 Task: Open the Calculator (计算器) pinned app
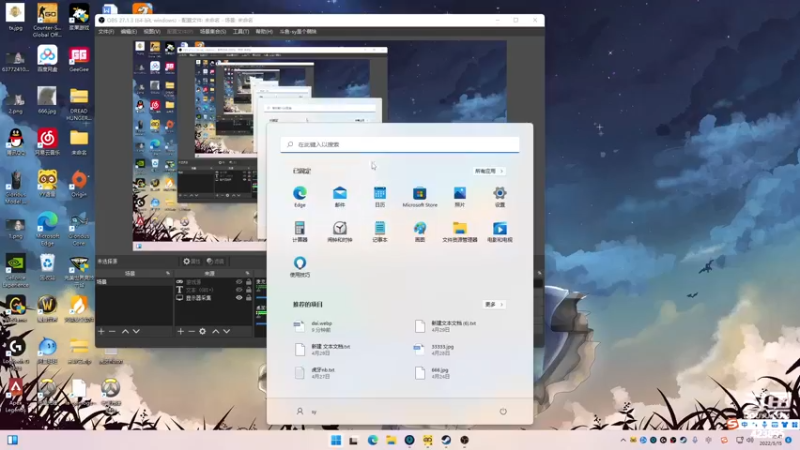(x=299, y=231)
